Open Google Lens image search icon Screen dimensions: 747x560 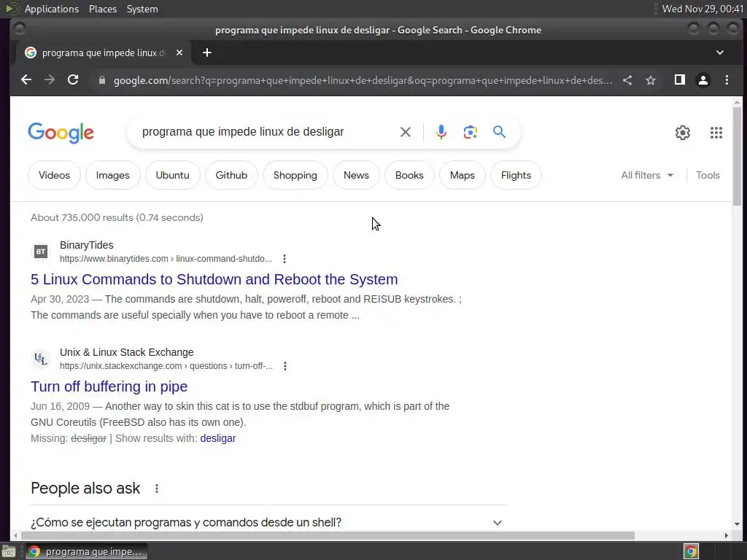(471, 132)
